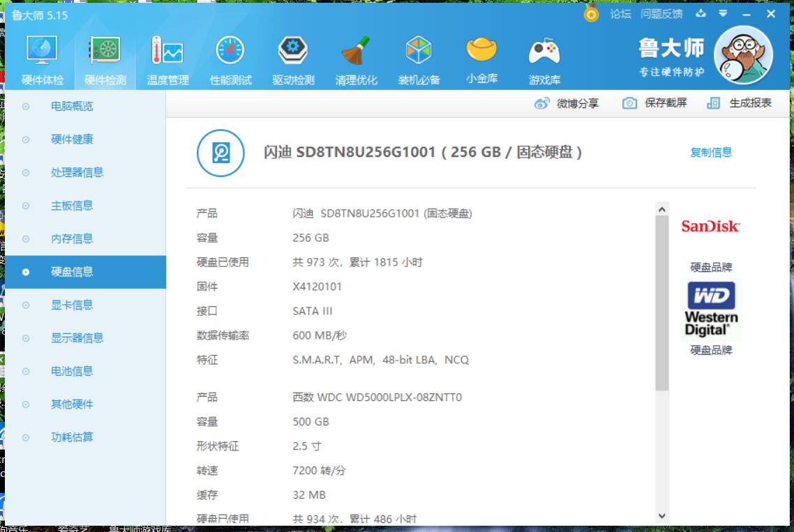
Task: Open the 清理优化 cleanup broom icon
Action: 356,52
